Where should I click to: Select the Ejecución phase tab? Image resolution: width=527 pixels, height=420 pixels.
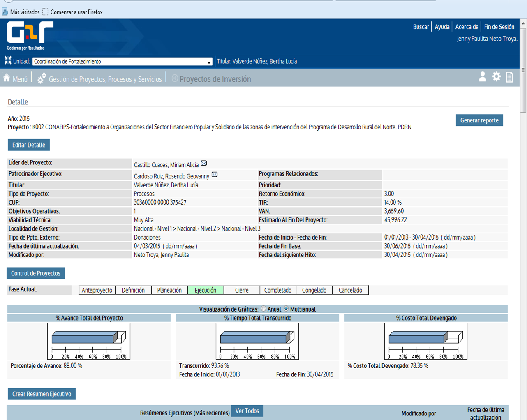tap(206, 290)
